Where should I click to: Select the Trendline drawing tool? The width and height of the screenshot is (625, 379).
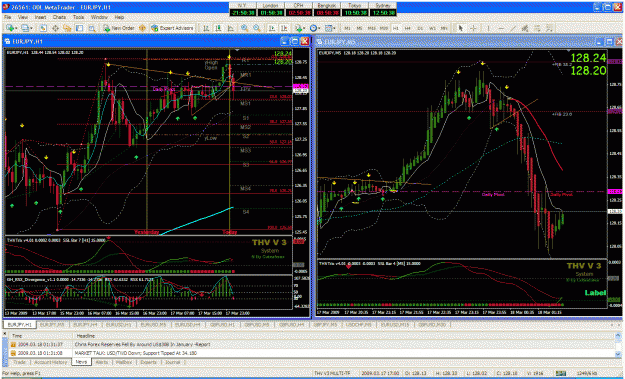pos(513,28)
